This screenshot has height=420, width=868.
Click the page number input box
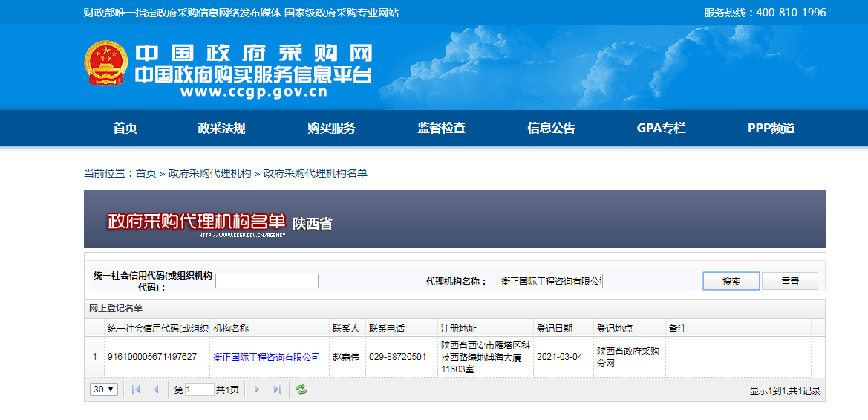(x=200, y=390)
